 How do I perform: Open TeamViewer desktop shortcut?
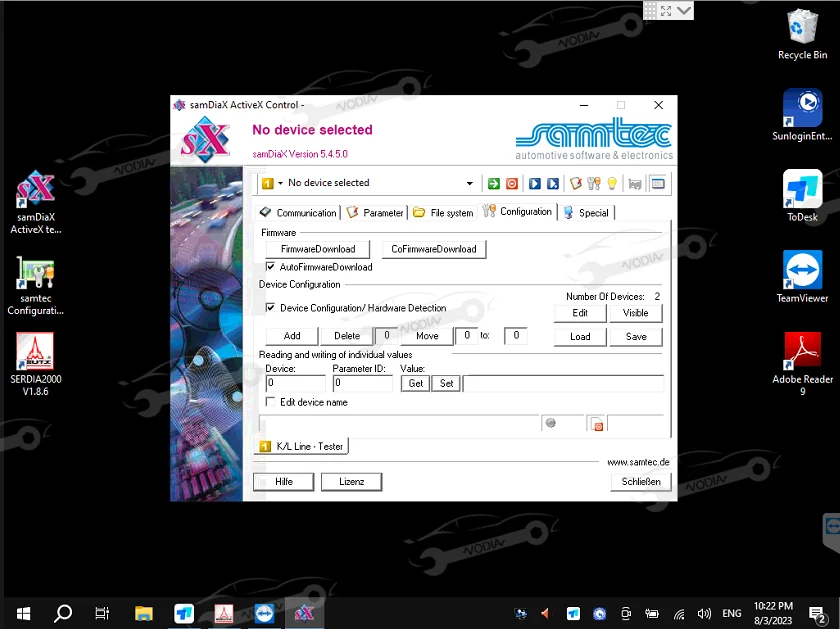coord(802,277)
